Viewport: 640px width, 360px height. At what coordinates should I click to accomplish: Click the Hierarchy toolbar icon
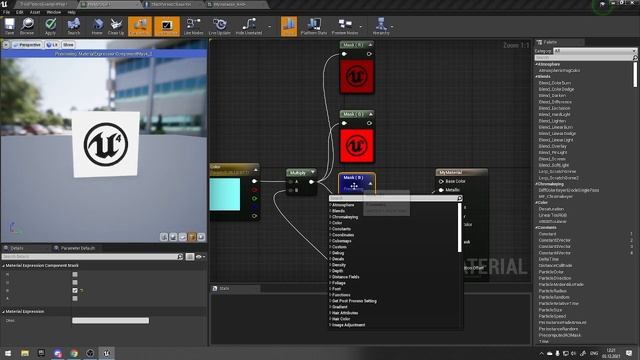tap(381, 26)
